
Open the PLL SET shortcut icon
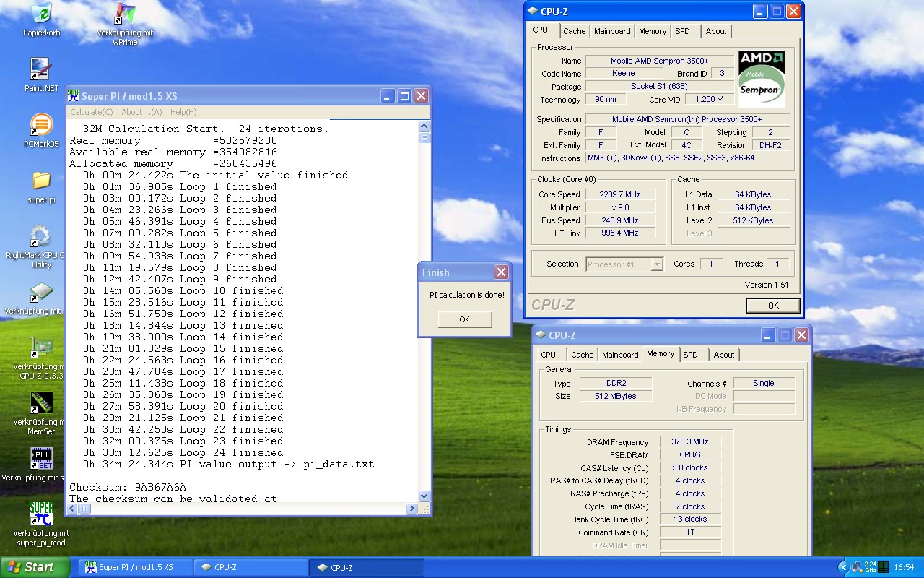pyautogui.click(x=41, y=459)
